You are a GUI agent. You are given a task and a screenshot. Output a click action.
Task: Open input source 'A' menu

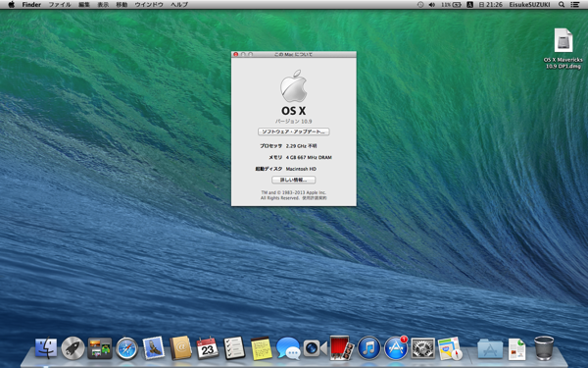pos(469,5)
